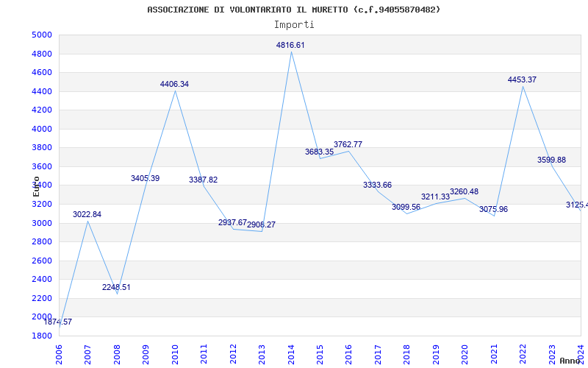This screenshot has height=368, width=588.
Task: Select the 3762.77 data label
Action: [x=348, y=144]
